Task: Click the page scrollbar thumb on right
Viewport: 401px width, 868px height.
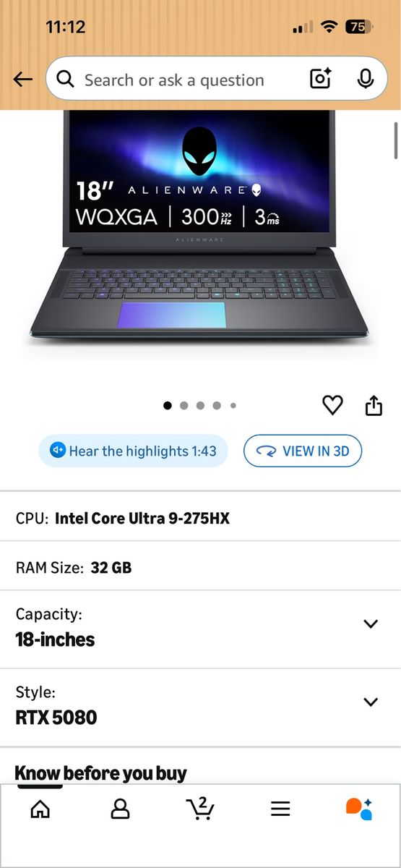Action: tap(396, 140)
